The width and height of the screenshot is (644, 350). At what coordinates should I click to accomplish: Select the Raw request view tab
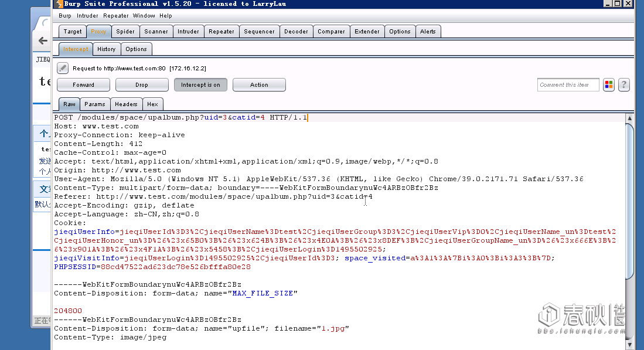69,104
